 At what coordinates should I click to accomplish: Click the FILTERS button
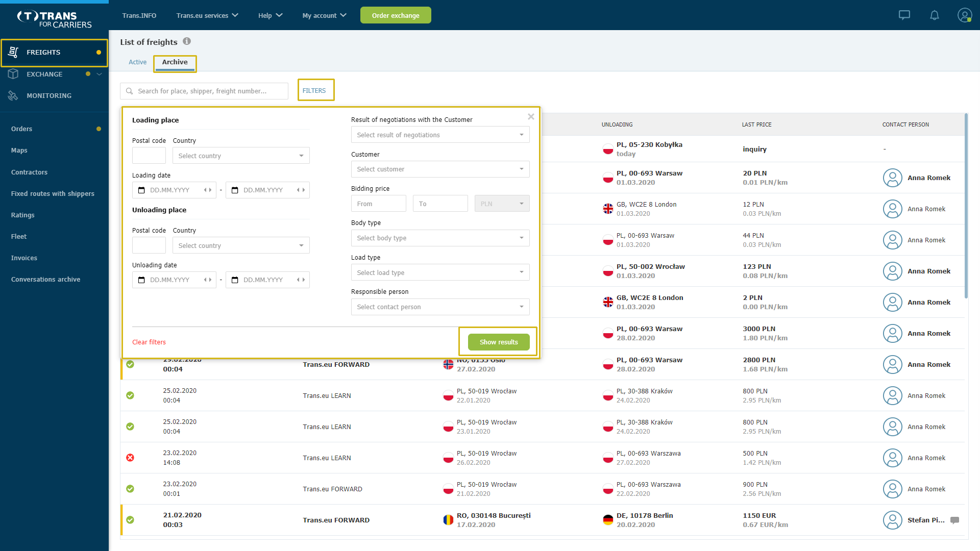[314, 90]
